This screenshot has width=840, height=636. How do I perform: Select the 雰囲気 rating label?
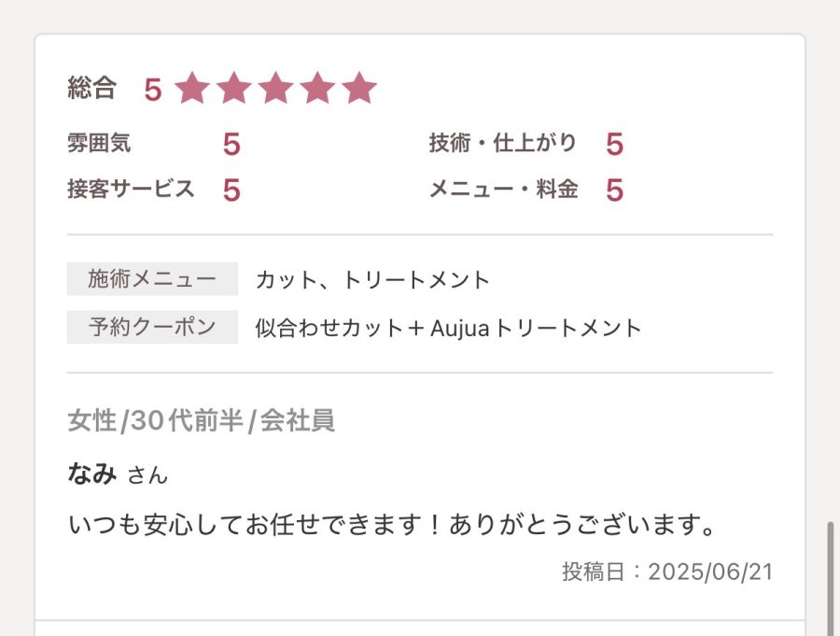(x=99, y=143)
